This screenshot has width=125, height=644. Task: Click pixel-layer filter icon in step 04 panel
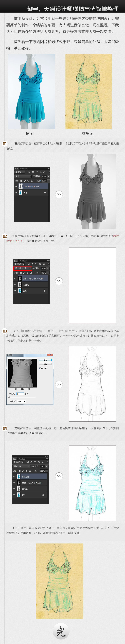[27, 462]
